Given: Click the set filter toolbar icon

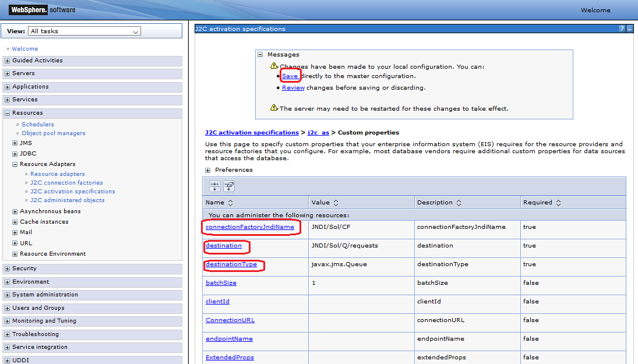Looking at the screenshot, I should (x=215, y=186).
